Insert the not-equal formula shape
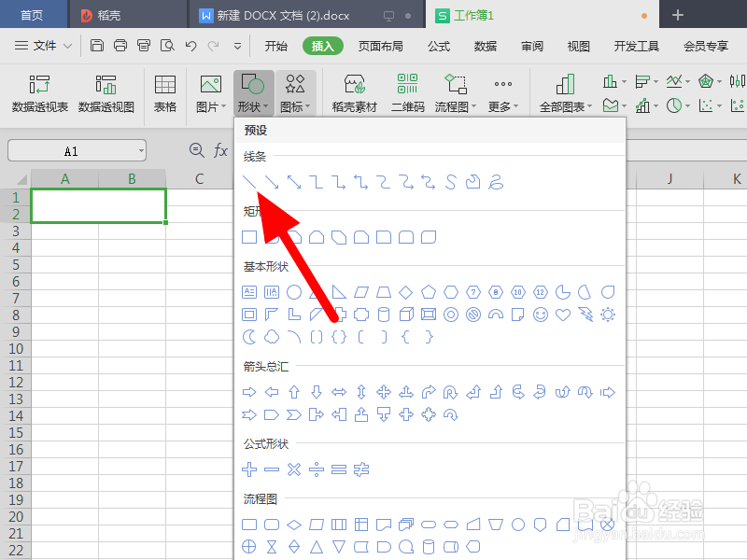747x560 pixels. (x=361, y=469)
